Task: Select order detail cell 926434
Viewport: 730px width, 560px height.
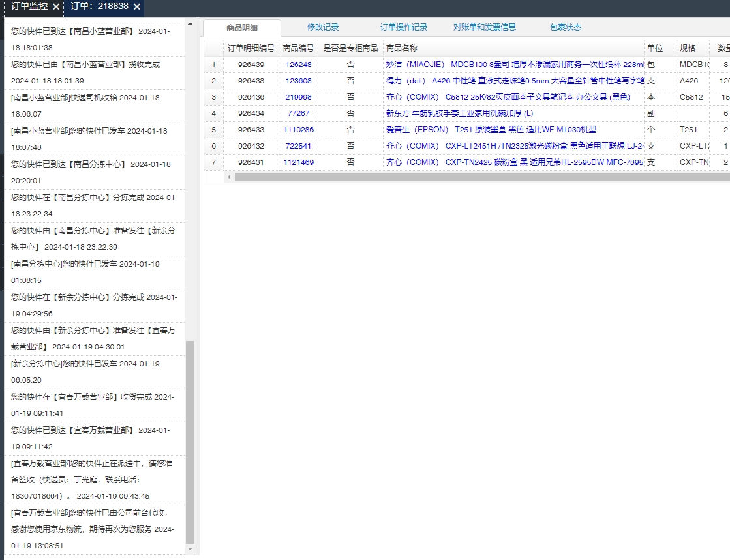Action: pos(251,113)
